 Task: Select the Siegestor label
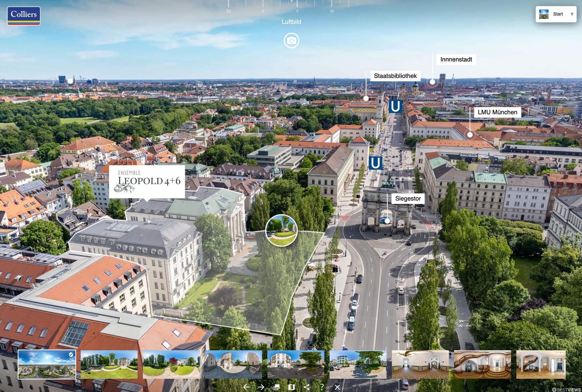pyautogui.click(x=408, y=198)
